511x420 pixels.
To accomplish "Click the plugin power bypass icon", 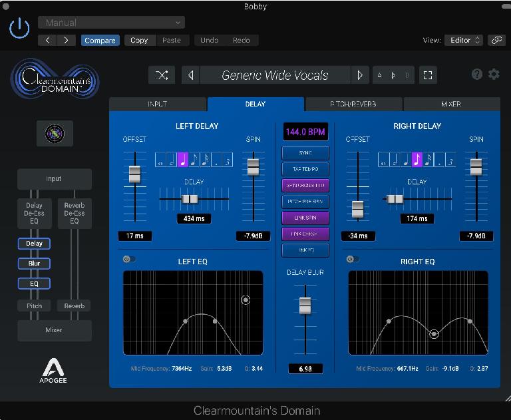I will [x=19, y=29].
